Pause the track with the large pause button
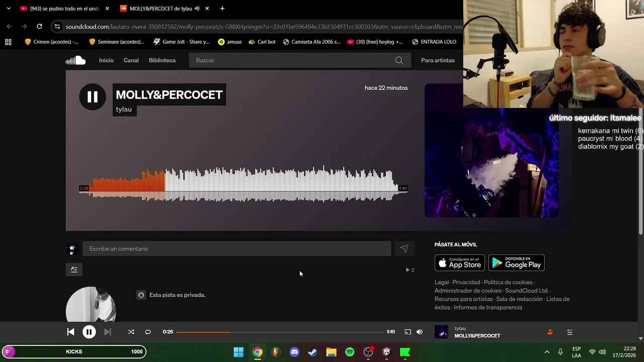 (93, 97)
